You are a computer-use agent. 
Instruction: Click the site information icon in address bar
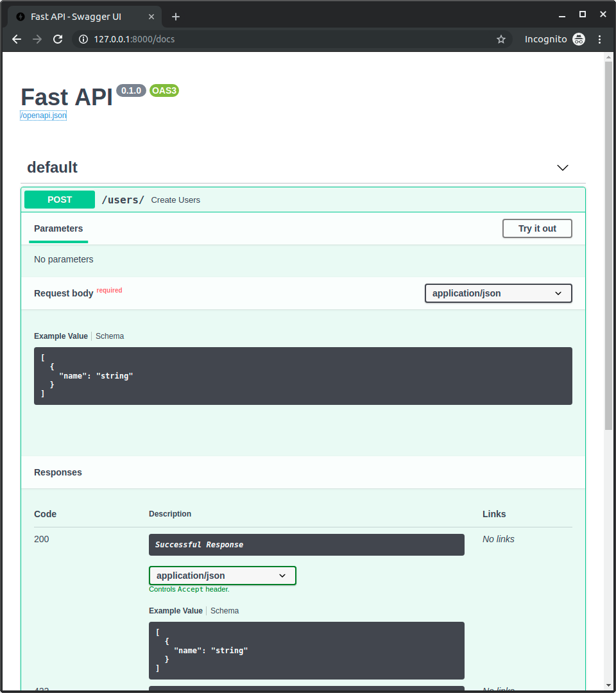[83, 39]
